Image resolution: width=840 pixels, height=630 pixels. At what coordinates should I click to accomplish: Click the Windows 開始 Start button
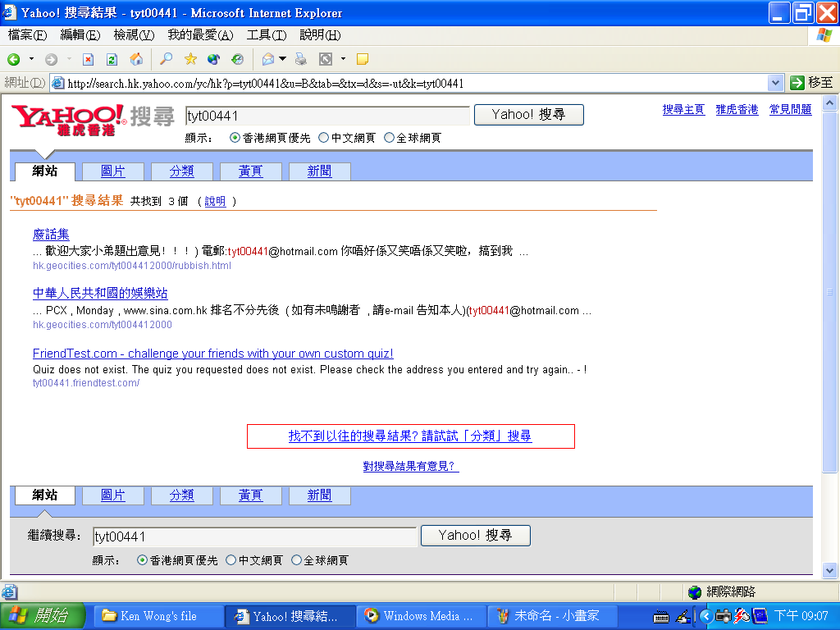coord(43,616)
